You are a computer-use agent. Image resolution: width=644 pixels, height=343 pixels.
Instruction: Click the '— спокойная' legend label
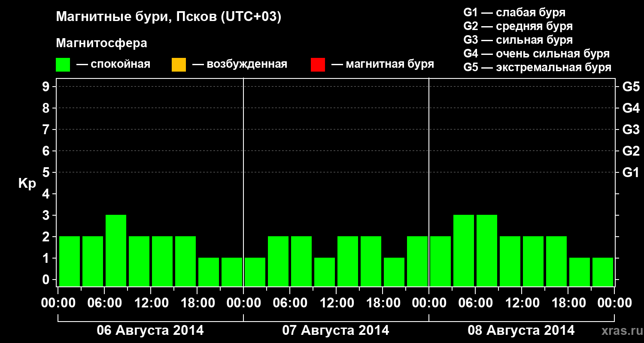pos(113,65)
